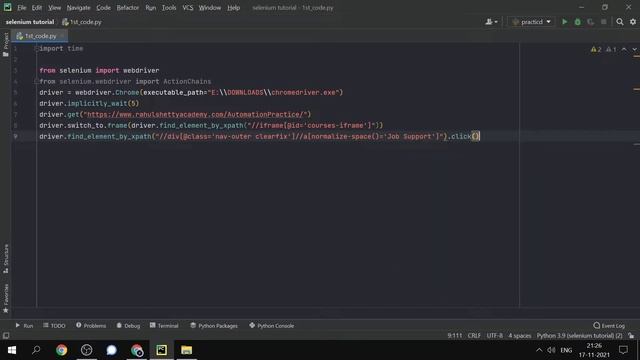Place cursor on the ActionChains import line
This screenshot has width=640, height=360.
125,82
